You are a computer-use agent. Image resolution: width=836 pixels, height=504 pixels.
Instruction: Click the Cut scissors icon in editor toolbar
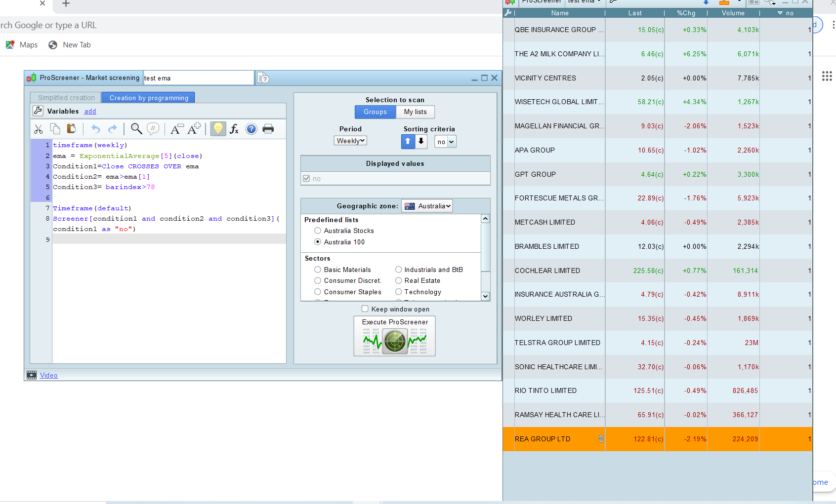tap(39, 129)
